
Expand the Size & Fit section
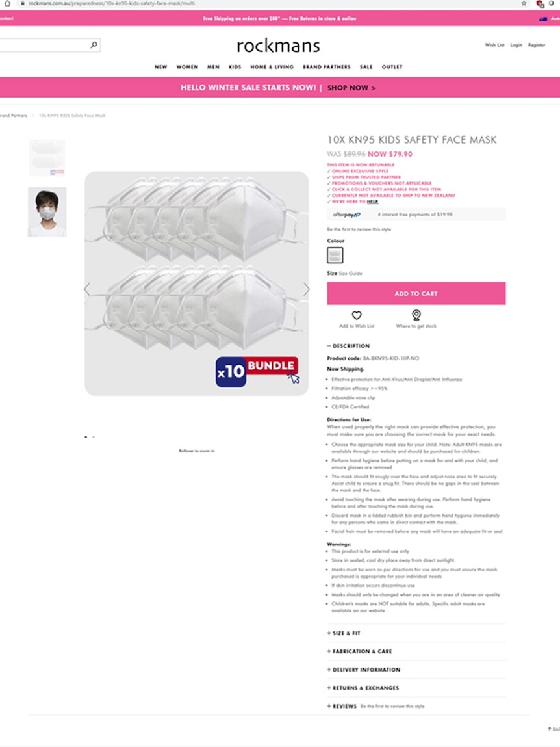[x=343, y=633]
